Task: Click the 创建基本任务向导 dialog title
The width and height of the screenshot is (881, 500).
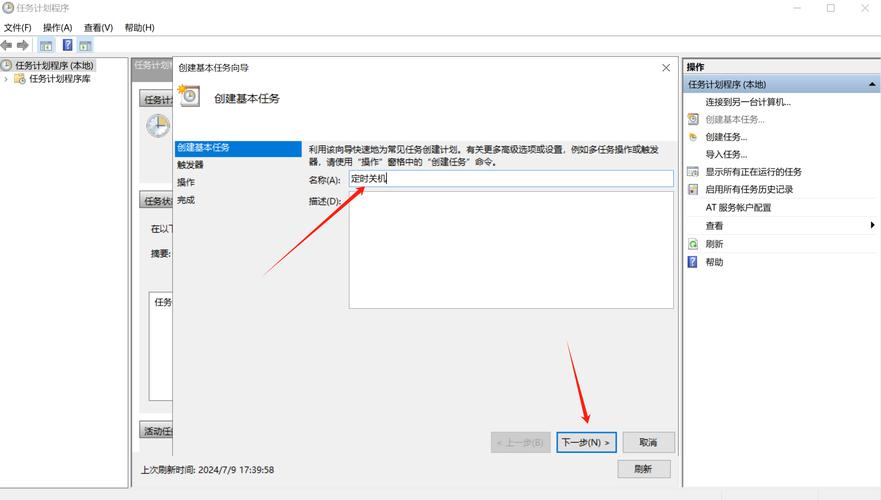Action: (x=214, y=68)
